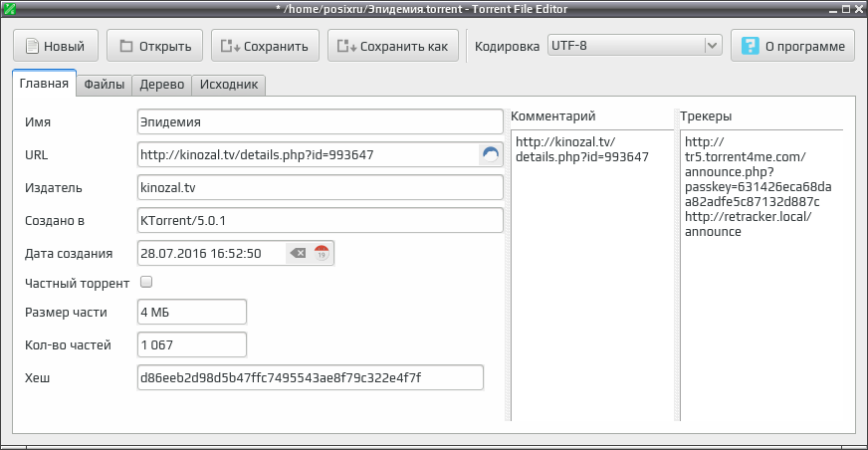Click the Создано в field KTorrent/5.0.1
Viewport: 868px width, 450px height.
(320, 220)
